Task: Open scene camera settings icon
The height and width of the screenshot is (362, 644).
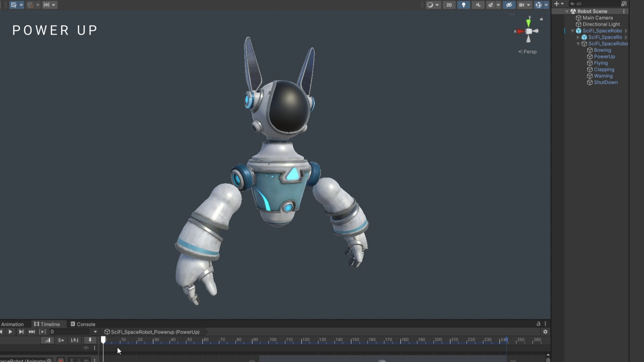Action: point(522,5)
